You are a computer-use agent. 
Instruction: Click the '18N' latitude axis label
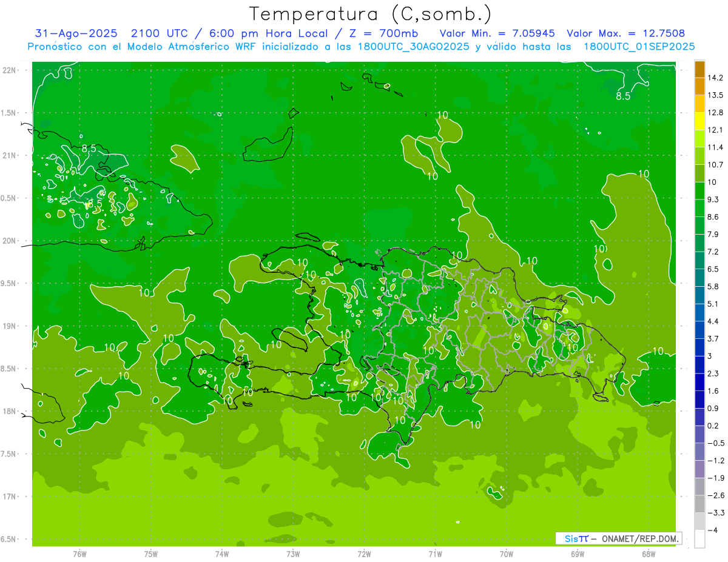click(8, 411)
